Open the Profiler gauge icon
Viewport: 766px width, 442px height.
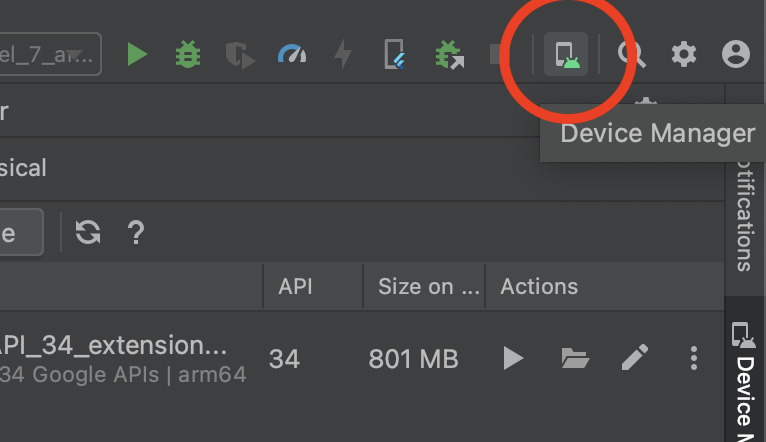coord(292,54)
